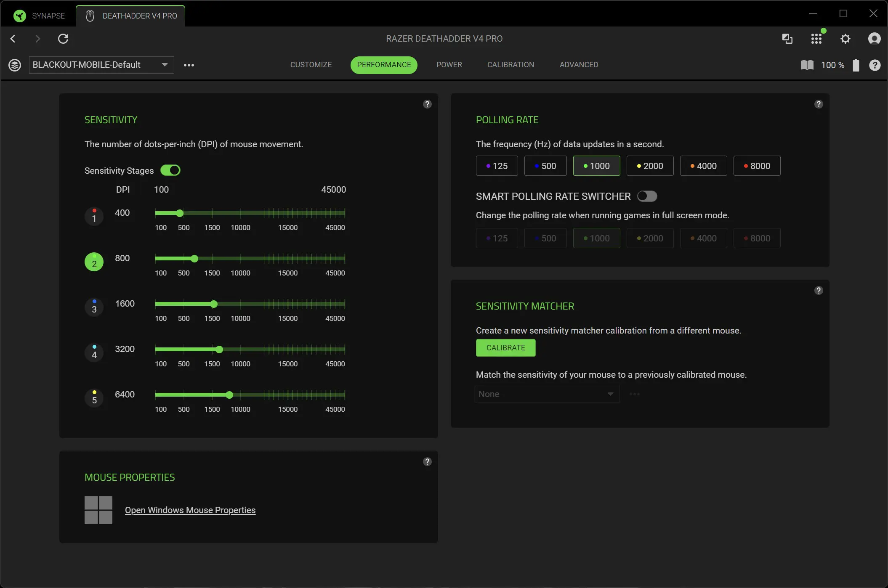Click stage 4 DPI slider at 3200
This screenshot has width=888, height=588.
pos(219,350)
